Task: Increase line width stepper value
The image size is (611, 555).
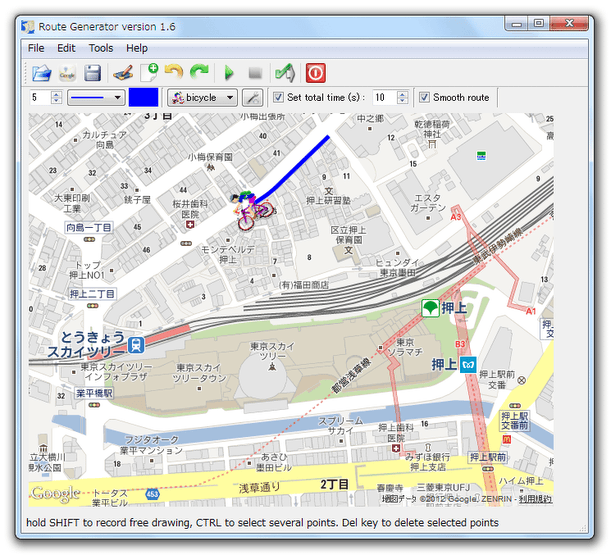Action: click(57, 94)
